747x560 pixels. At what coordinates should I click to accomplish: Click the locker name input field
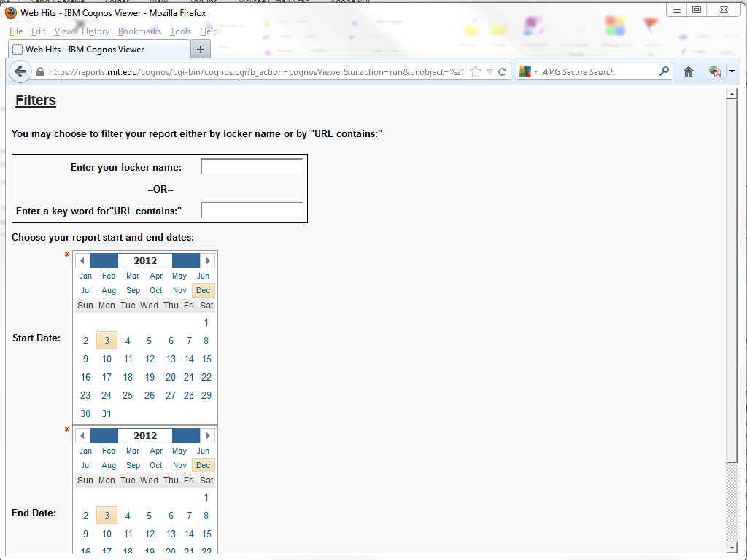(252, 167)
